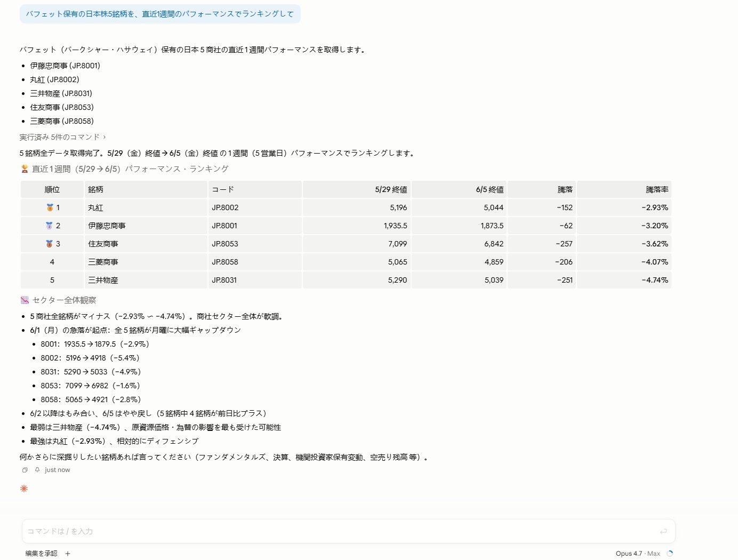Screen dimensions: 738x560
Task: Click the -152 change cell
Action: [542, 207]
